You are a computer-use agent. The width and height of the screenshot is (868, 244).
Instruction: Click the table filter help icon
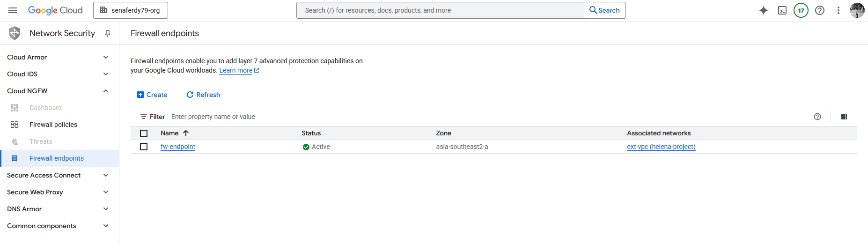817,117
